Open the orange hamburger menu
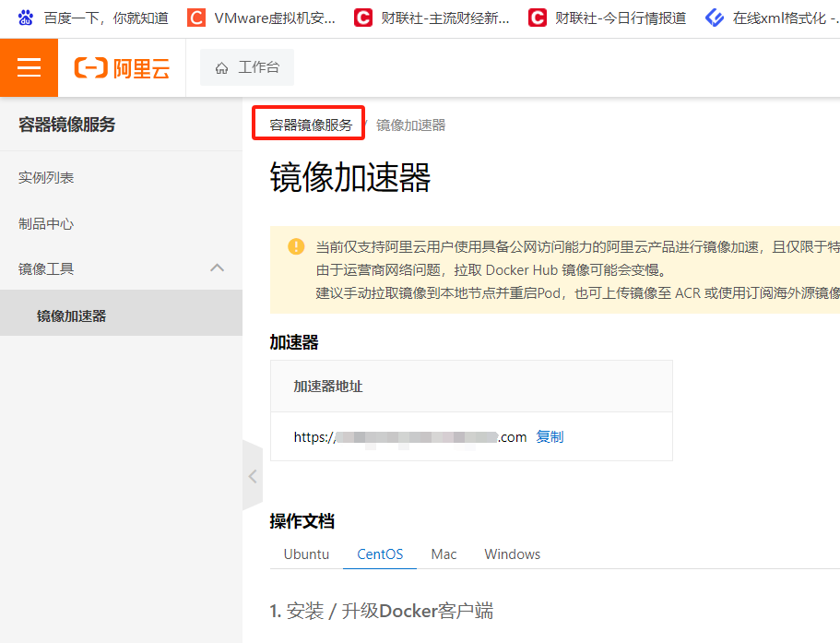840x643 pixels. 29,67
